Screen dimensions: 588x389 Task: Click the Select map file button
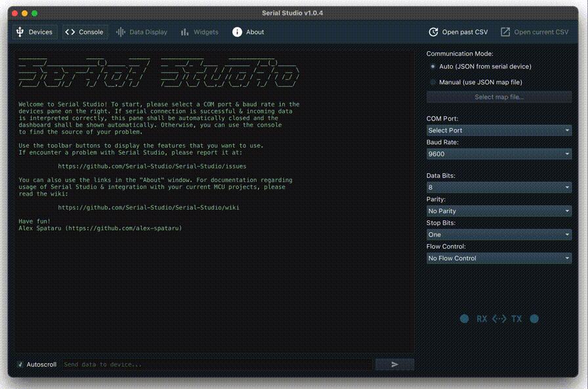click(499, 97)
